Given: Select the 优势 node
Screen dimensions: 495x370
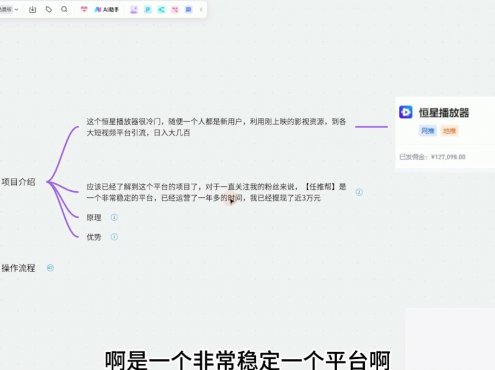Looking at the screenshot, I should click(94, 237).
